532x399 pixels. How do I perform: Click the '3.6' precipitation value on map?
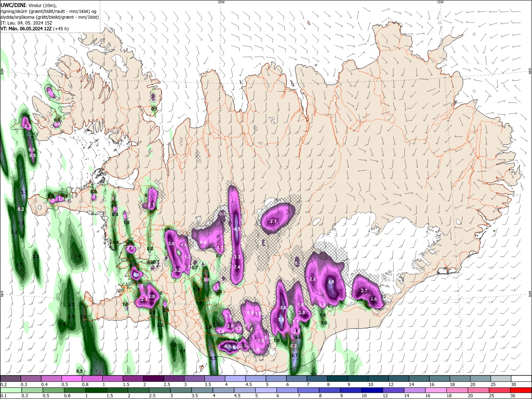[x=283, y=308]
